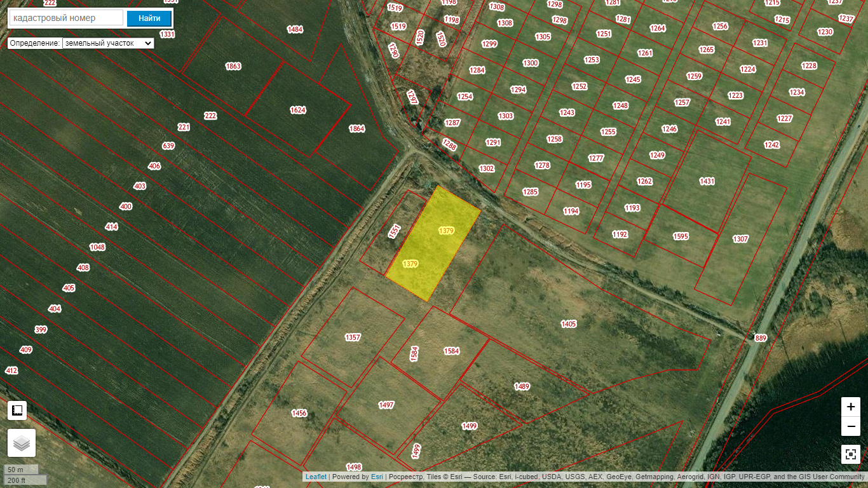Focus the 'кадастровый номер' search field
868x488 pixels.
(x=66, y=18)
